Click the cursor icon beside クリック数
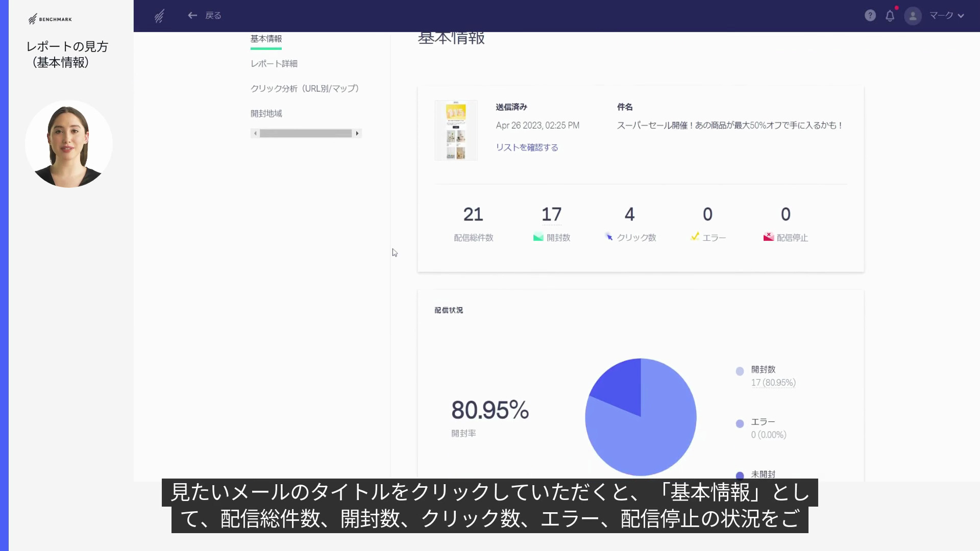 [608, 237]
